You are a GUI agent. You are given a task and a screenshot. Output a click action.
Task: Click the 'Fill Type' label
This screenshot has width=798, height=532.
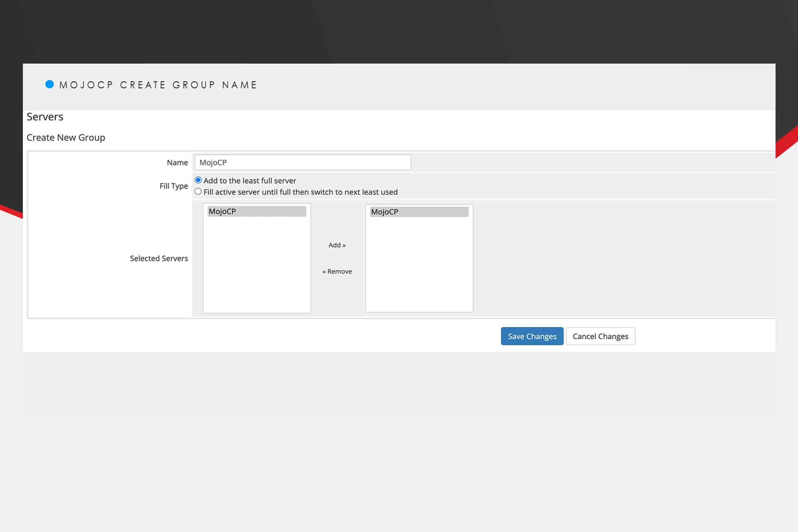point(174,186)
